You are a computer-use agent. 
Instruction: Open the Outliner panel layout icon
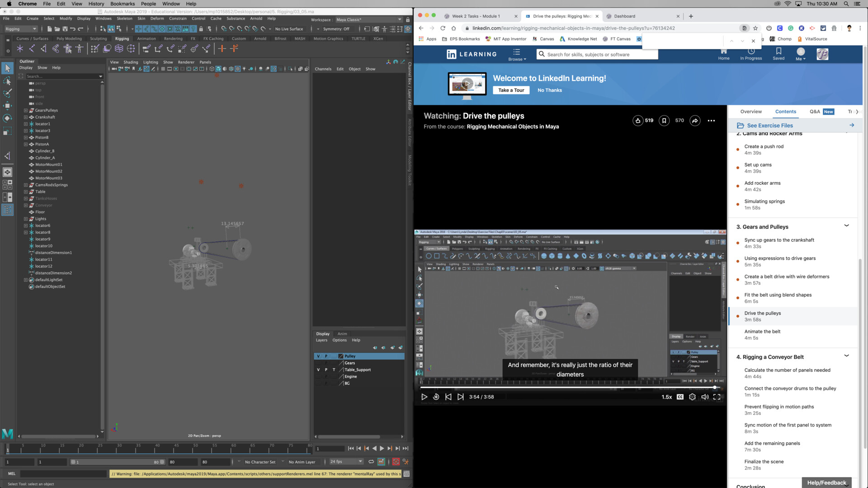[x=7, y=210]
